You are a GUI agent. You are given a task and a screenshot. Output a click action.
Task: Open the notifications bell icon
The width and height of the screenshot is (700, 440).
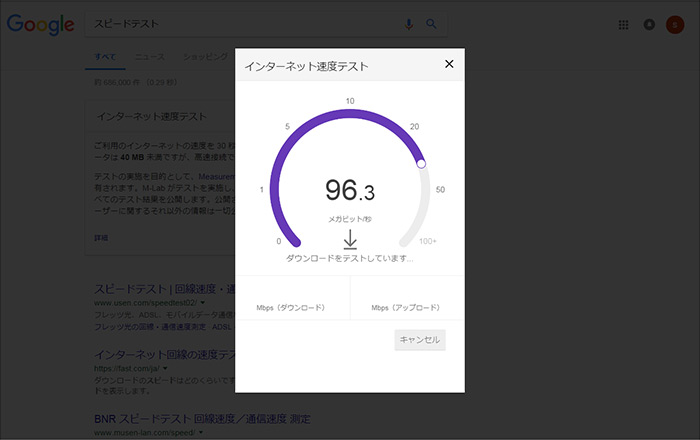pos(649,25)
